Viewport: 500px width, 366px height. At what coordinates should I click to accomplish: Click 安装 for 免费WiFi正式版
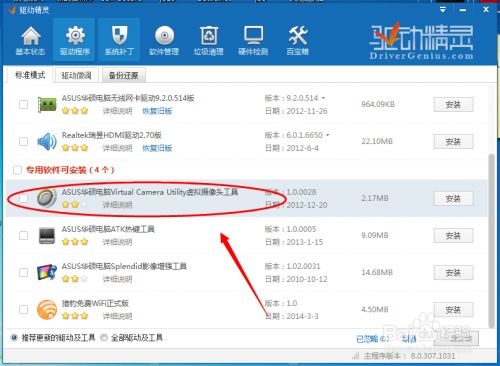point(453,310)
